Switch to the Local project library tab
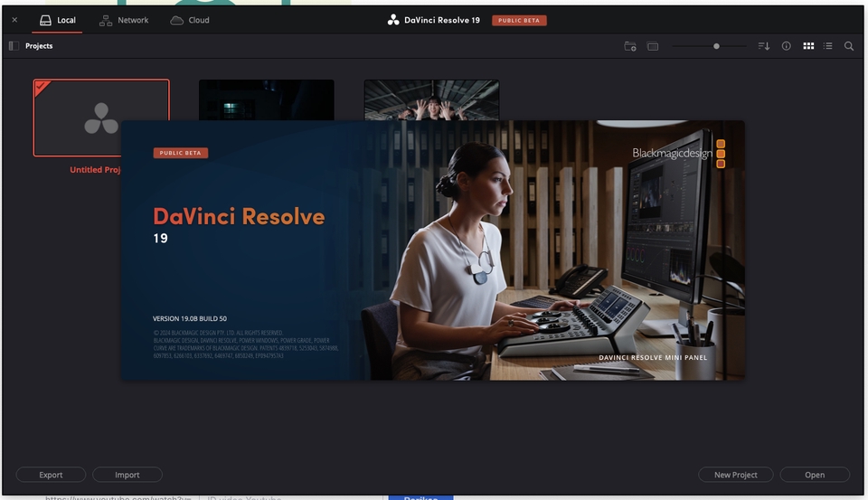Image resolution: width=868 pixels, height=500 pixels. pyautogui.click(x=58, y=20)
